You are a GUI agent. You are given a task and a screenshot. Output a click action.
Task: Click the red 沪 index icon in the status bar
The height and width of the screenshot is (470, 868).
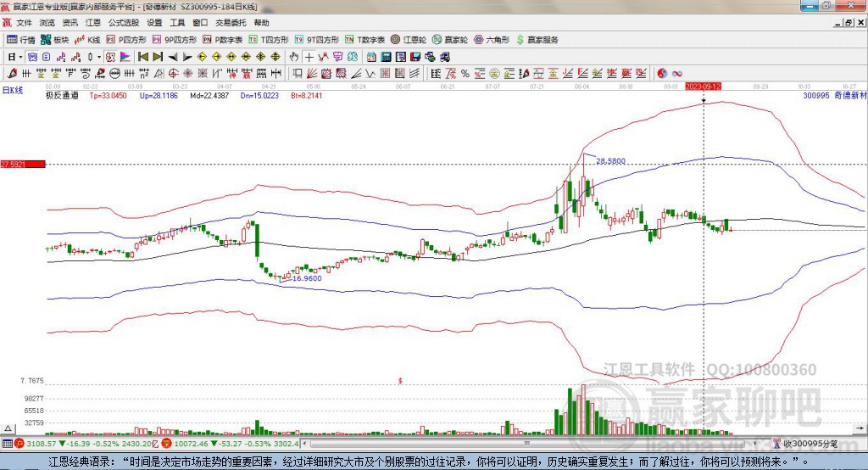click(19, 444)
